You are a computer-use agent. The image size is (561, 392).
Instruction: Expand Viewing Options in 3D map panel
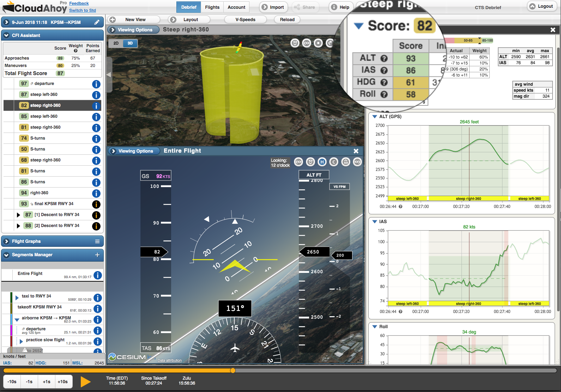click(x=133, y=30)
